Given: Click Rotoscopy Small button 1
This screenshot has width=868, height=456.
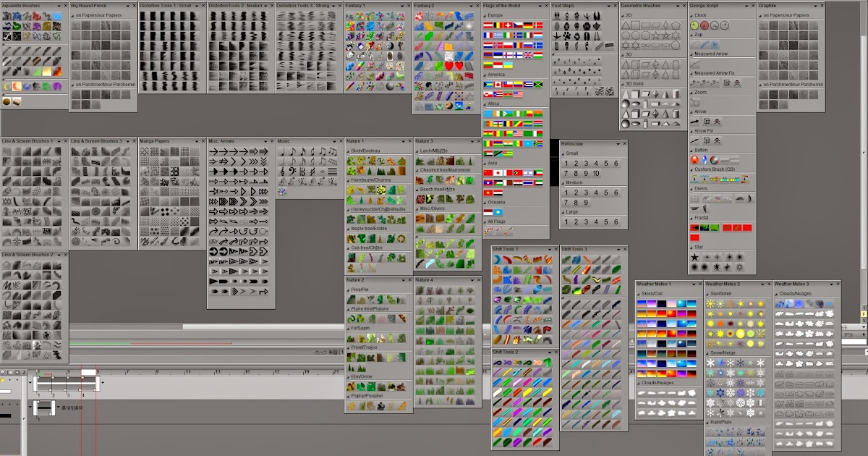Looking at the screenshot, I should (566, 164).
